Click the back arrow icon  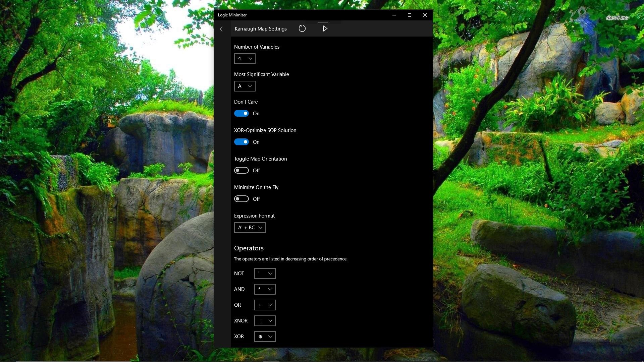point(222,29)
